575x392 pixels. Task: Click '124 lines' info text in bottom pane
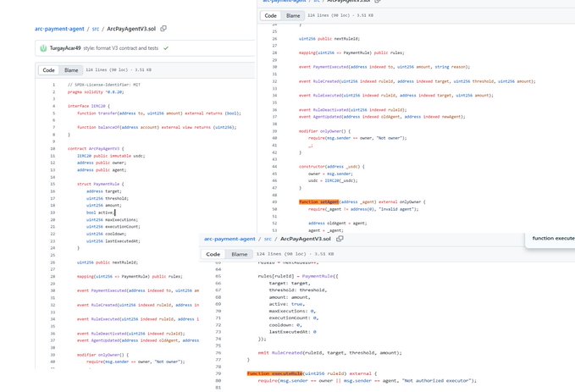[x=295, y=254]
